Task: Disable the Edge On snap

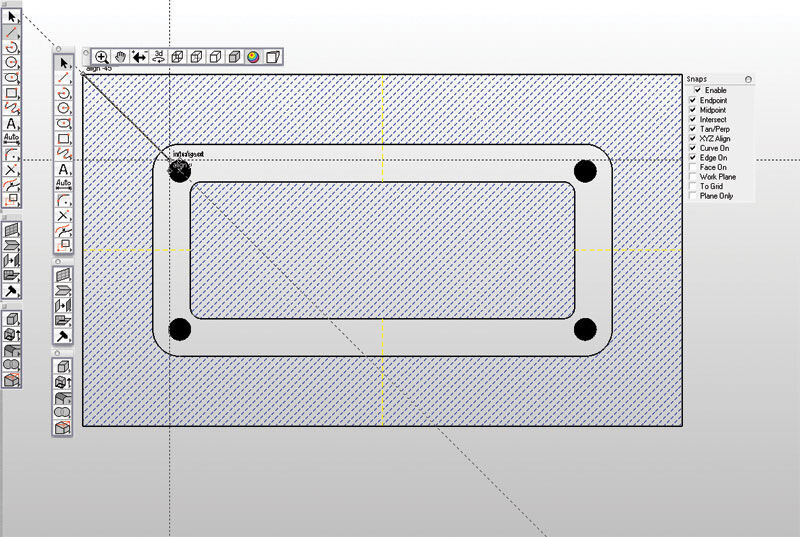Action: pyautogui.click(x=693, y=158)
